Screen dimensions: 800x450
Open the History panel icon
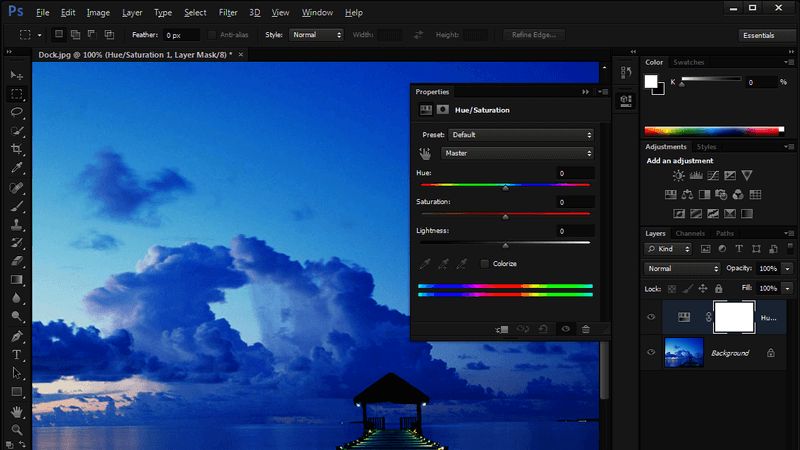[626, 72]
